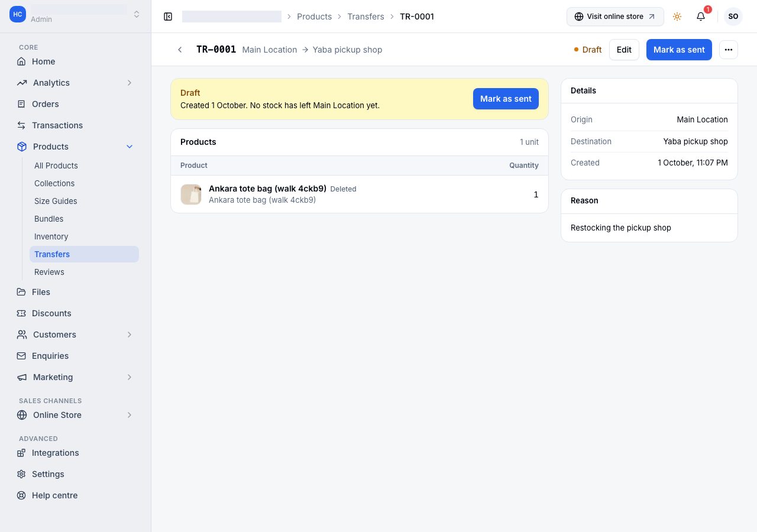This screenshot has height=532, width=757.
Task: Open Reviews in sidebar
Action: tap(84, 272)
